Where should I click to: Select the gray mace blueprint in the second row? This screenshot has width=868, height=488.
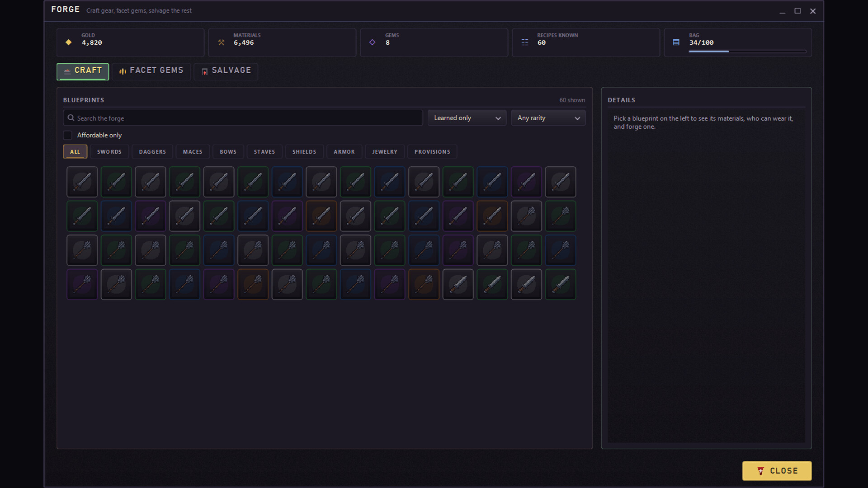coord(526,216)
